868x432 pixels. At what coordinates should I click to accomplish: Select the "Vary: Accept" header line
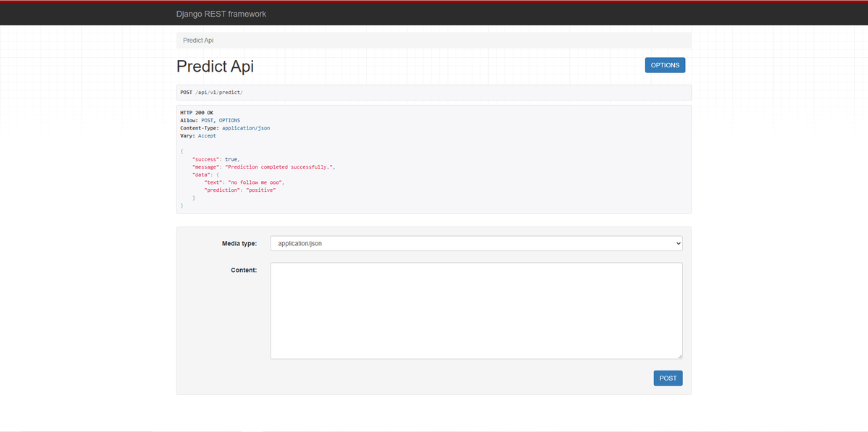198,135
